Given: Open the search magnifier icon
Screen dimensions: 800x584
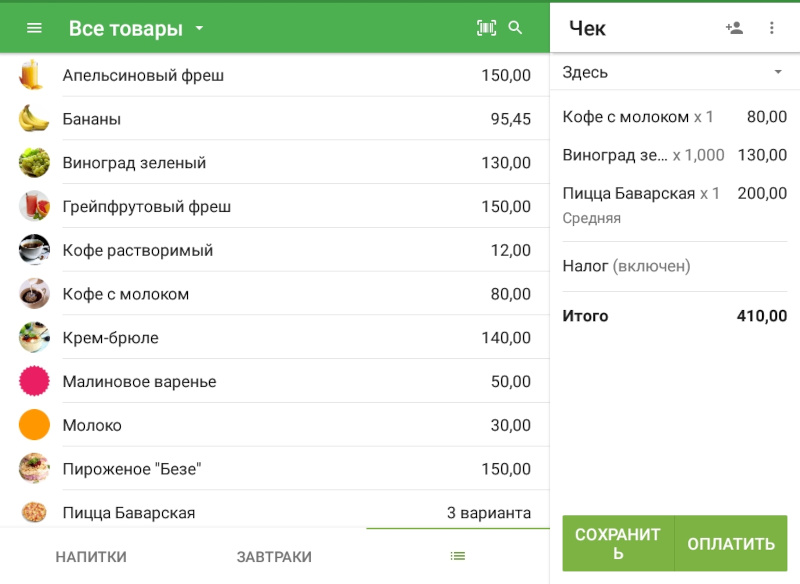Looking at the screenshot, I should coord(516,27).
